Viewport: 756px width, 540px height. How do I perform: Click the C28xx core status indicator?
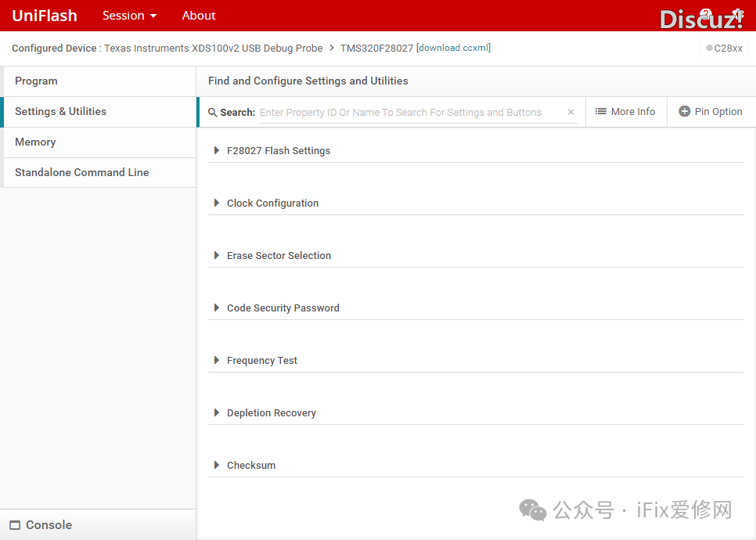click(x=710, y=49)
